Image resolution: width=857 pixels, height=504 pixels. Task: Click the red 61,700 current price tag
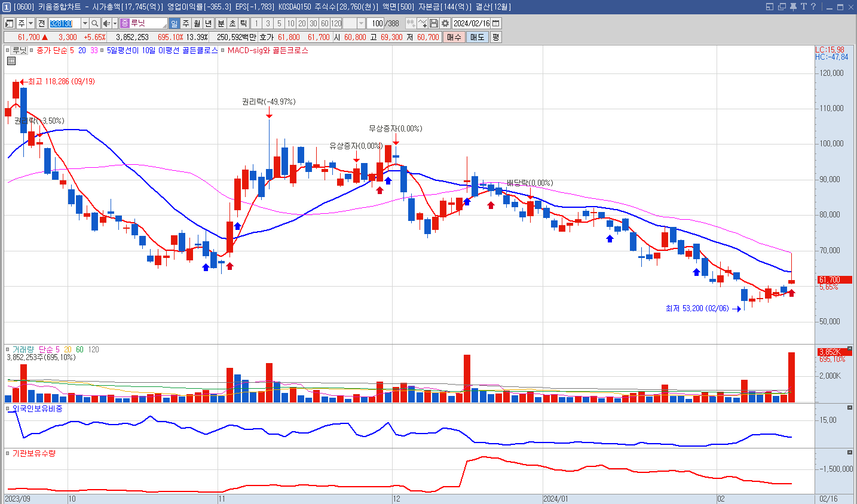tap(834, 280)
